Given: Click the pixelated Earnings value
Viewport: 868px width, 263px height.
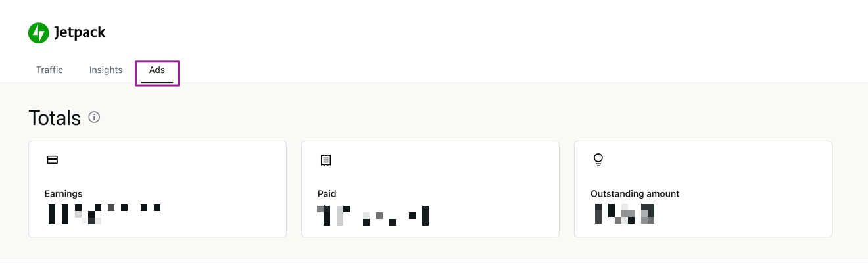Looking at the screenshot, I should point(104,214).
